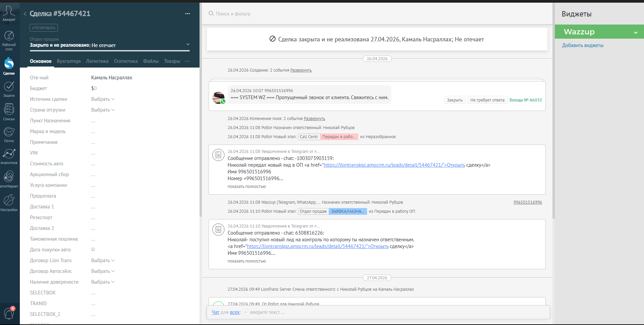The image size is (644, 325).
Task: Switch to Логистика tab
Action: pyautogui.click(x=97, y=61)
